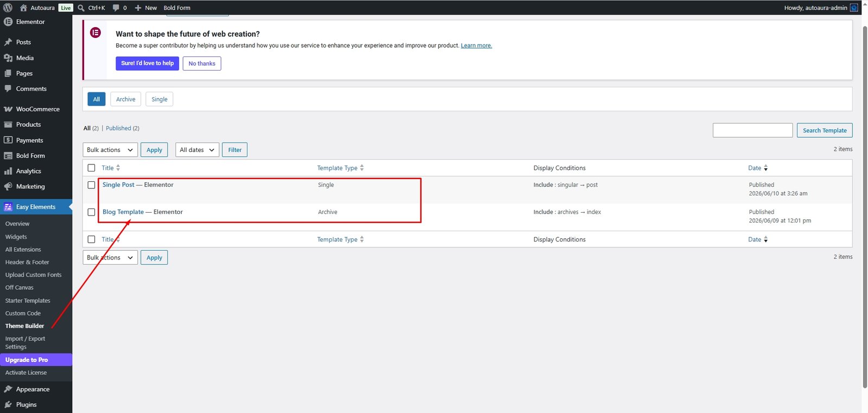
Task: Click the Plugins plug icon
Action: coord(8,404)
